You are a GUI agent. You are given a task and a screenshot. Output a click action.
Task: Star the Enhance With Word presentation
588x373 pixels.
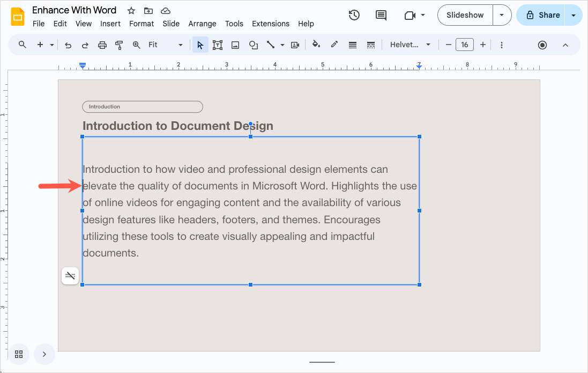(131, 11)
